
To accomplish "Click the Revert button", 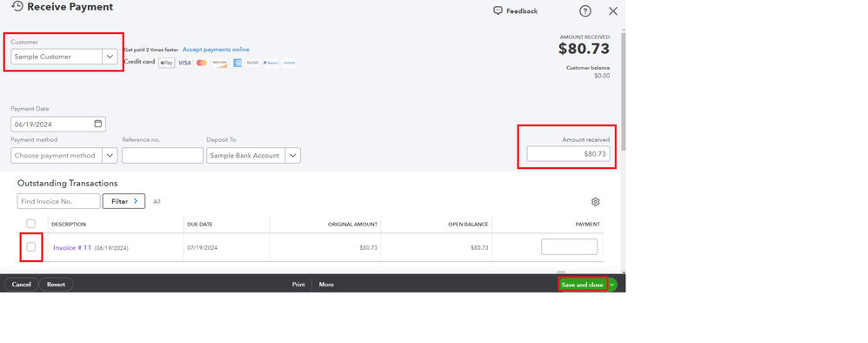I will (56, 285).
